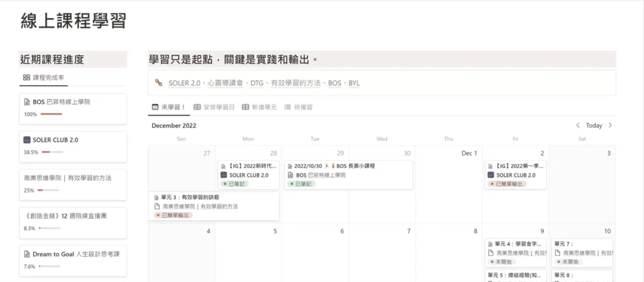644x282 pixels.
Task: Click the list icon of 待複習 tab
Action: [x=287, y=107]
